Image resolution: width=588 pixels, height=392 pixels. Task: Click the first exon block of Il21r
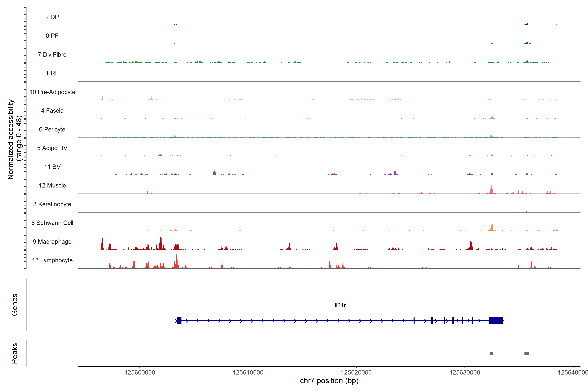coord(179,320)
